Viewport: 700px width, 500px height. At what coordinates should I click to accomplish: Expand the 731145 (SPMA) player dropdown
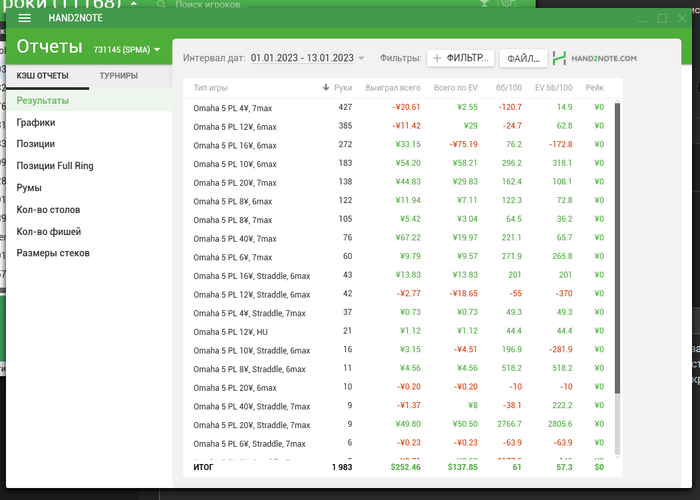tap(127, 50)
